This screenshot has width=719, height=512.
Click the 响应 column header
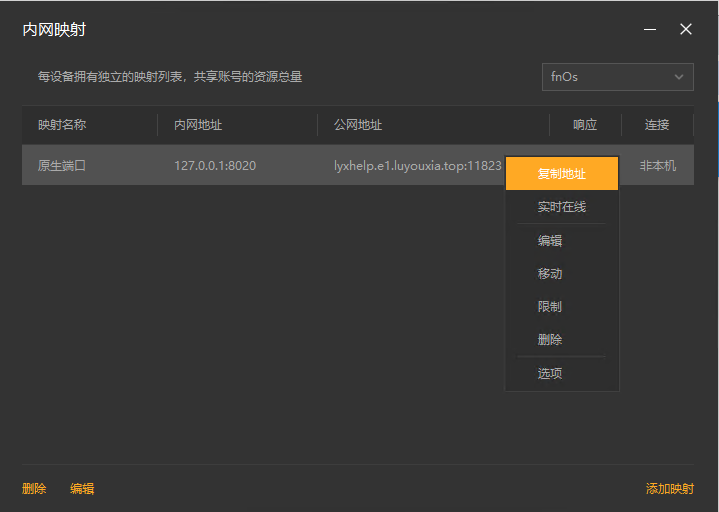point(585,125)
